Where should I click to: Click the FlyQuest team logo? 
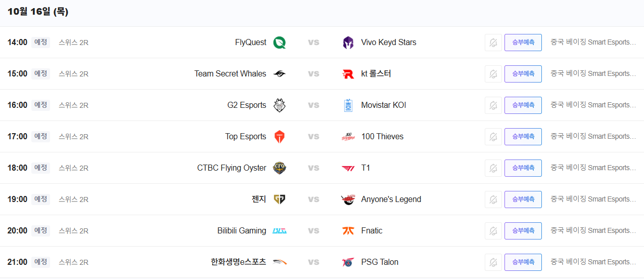[x=280, y=43]
